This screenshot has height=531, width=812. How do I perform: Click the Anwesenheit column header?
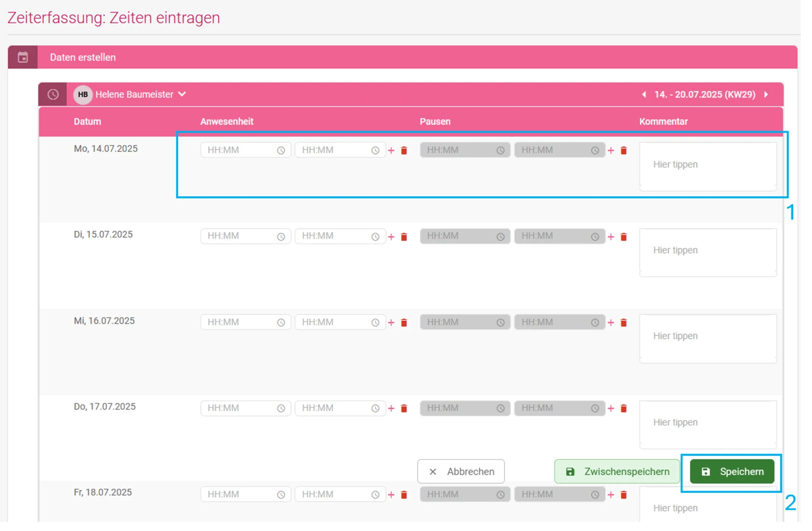[x=227, y=121]
